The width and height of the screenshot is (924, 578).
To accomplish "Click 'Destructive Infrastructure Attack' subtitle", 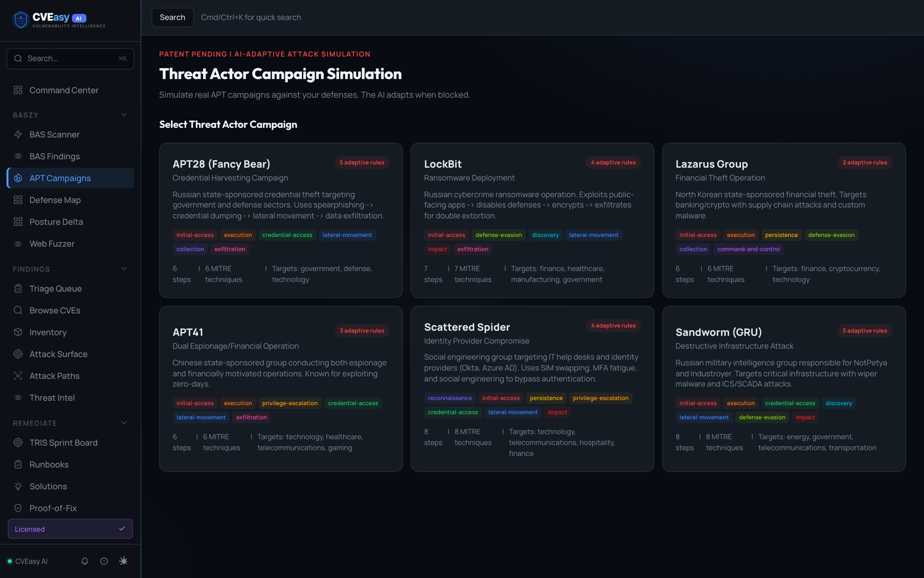I will pyautogui.click(x=734, y=346).
